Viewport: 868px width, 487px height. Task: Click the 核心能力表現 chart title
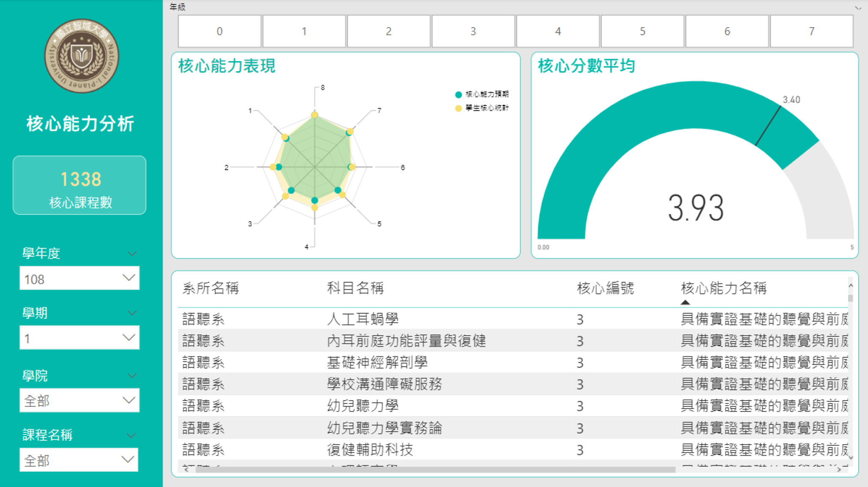227,66
